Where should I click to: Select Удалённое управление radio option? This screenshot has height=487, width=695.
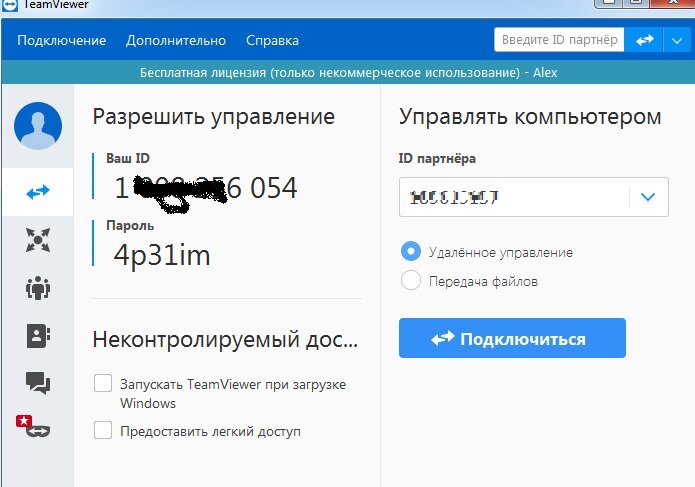point(410,251)
